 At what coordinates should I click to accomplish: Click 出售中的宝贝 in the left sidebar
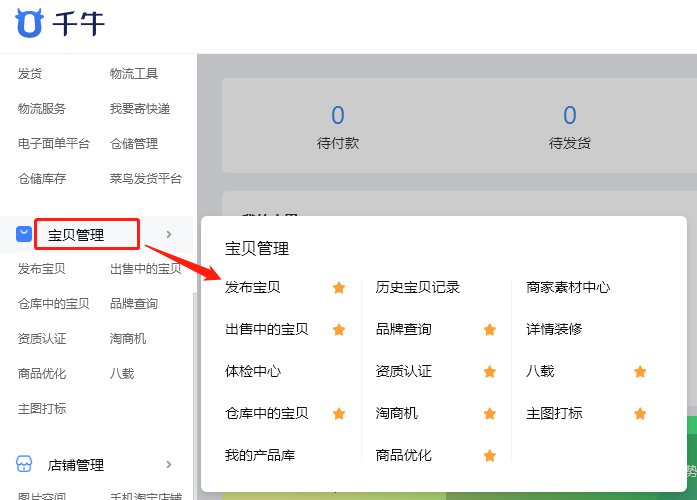(146, 269)
